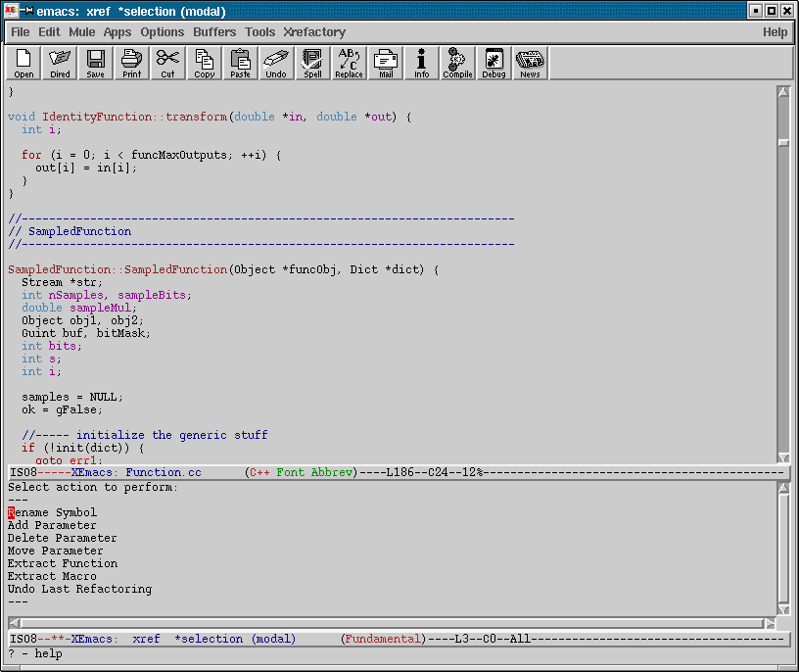
Task: Open the Tools menu
Action: pos(259,32)
